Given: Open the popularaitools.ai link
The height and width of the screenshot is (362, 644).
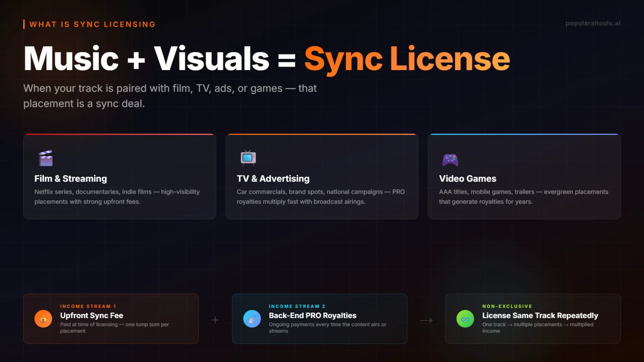Looking at the screenshot, I should click(593, 23).
